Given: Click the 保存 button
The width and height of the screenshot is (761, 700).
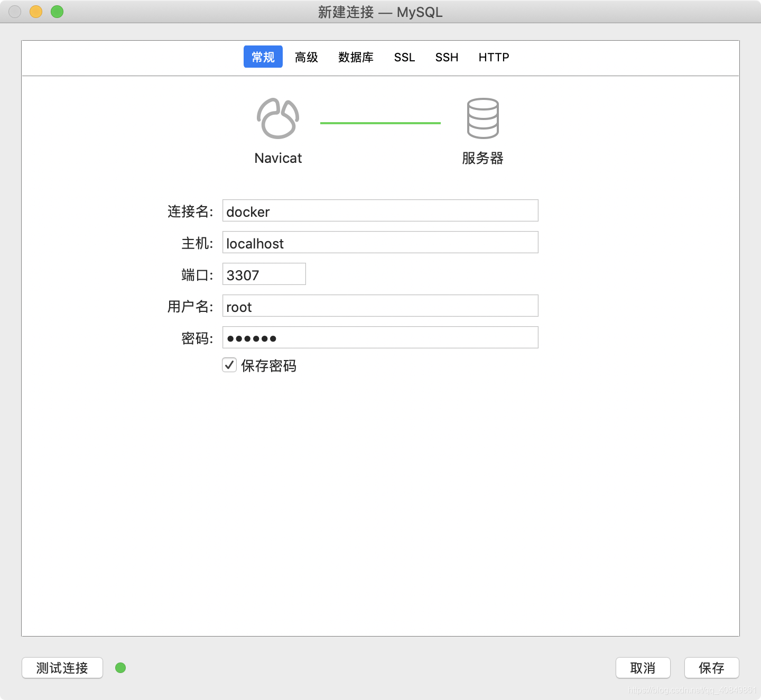Looking at the screenshot, I should 712,668.
